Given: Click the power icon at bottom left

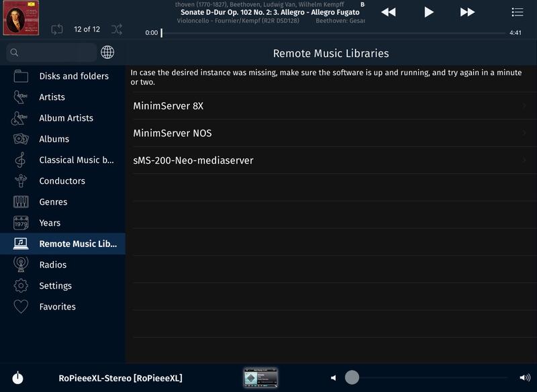Looking at the screenshot, I should pyautogui.click(x=17, y=378).
